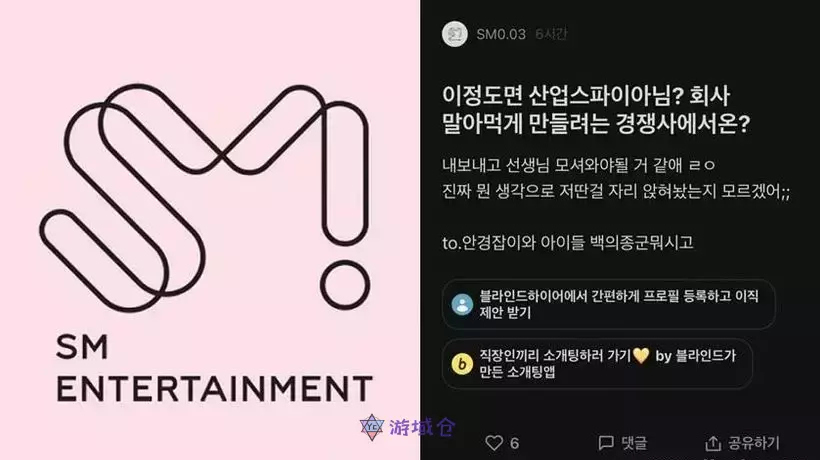Open the 블라인드하이어 profile registration banner
This screenshot has height=460, width=820.
[608, 304]
